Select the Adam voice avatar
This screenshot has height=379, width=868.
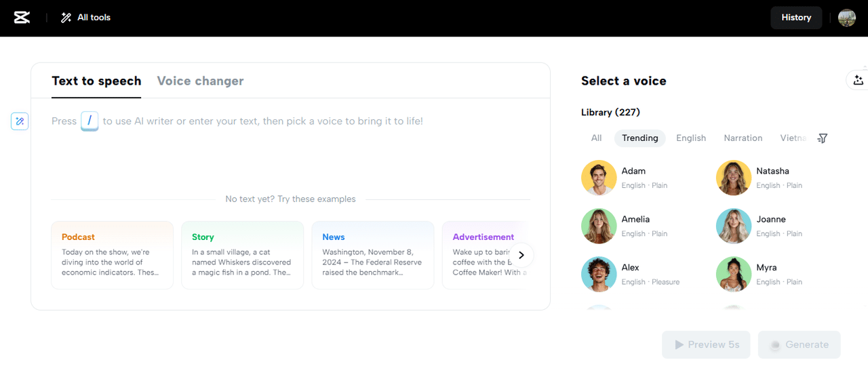(x=599, y=178)
